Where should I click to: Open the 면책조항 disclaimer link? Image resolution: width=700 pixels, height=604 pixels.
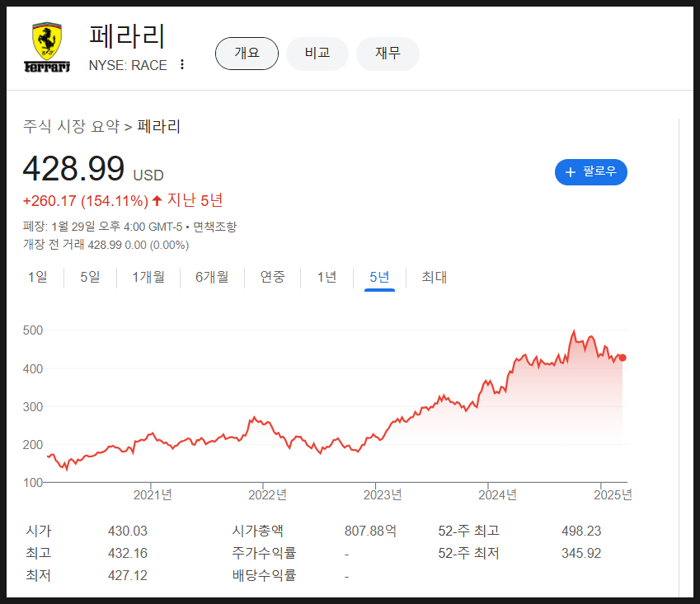click(214, 227)
